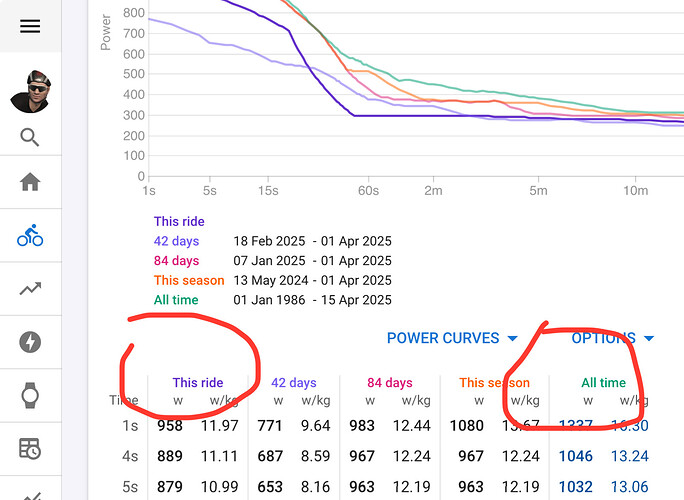The height and width of the screenshot is (500, 684).
Task: Expand the POWER CURVES dropdown
Action: coord(452,338)
